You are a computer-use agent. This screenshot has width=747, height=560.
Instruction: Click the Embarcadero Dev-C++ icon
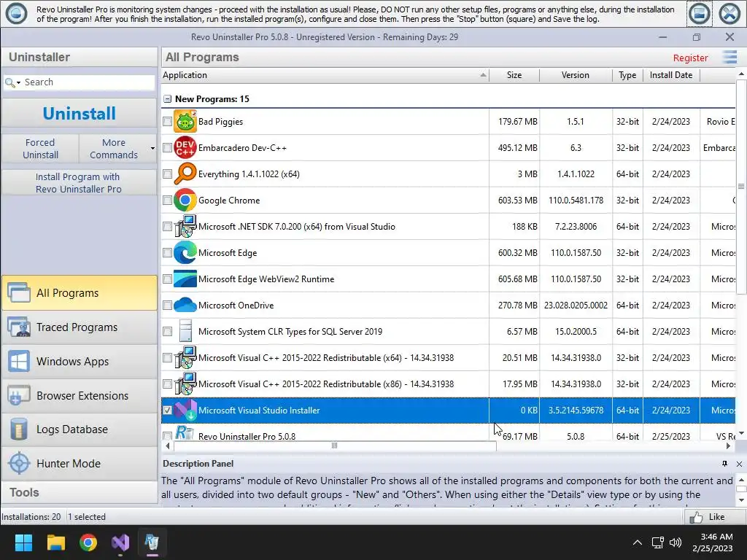[x=185, y=147]
